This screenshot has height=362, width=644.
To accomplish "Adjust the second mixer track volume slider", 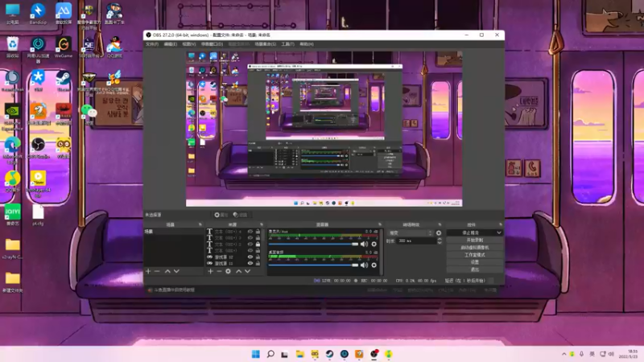I will (313, 265).
